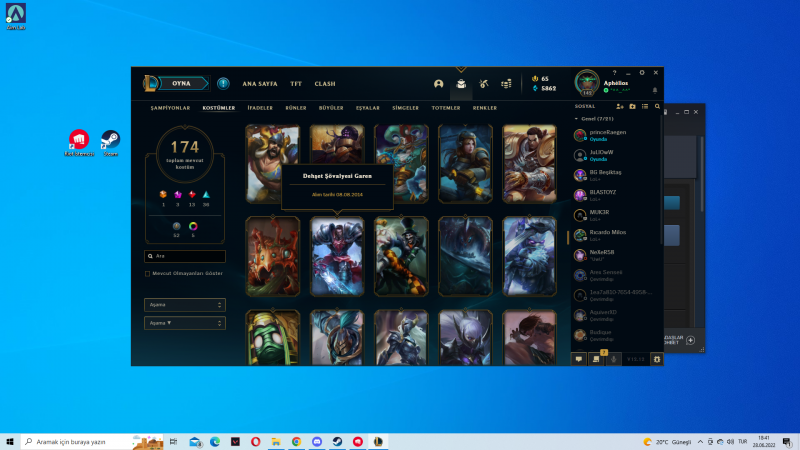Open the first Aşama dropdown
Screen dimensions: 800x450
(x=185, y=305)
